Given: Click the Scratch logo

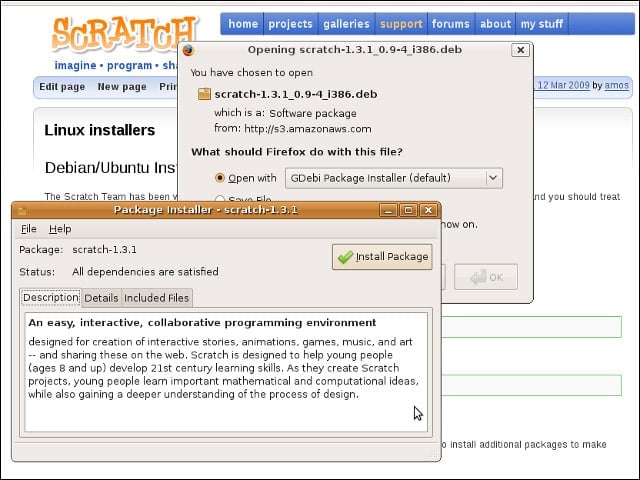Looking at the screenshot, I should [124, 35].
